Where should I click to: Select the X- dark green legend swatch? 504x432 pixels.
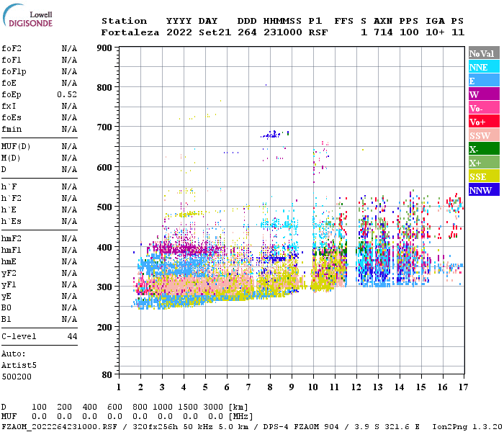click(484, 149)
